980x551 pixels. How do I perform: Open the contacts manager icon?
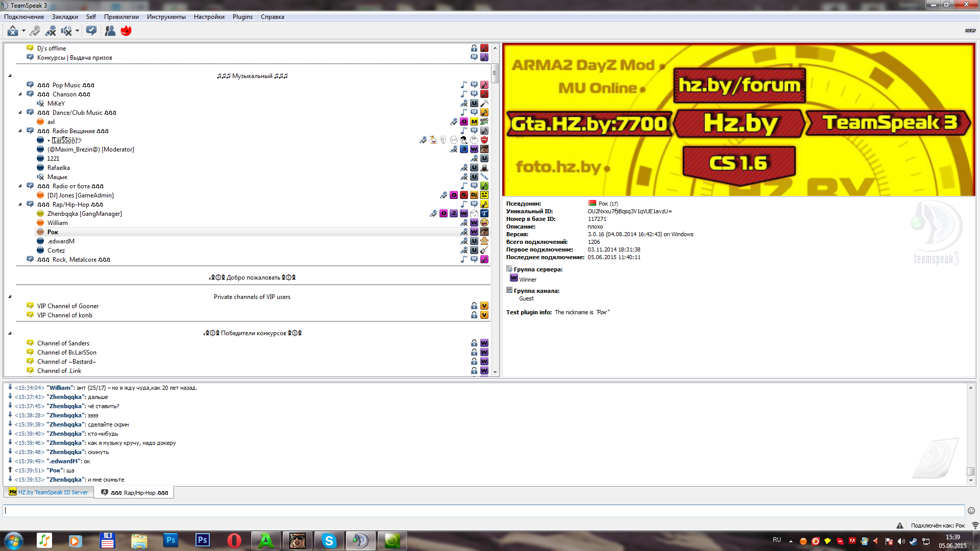[x=110, y=31]
